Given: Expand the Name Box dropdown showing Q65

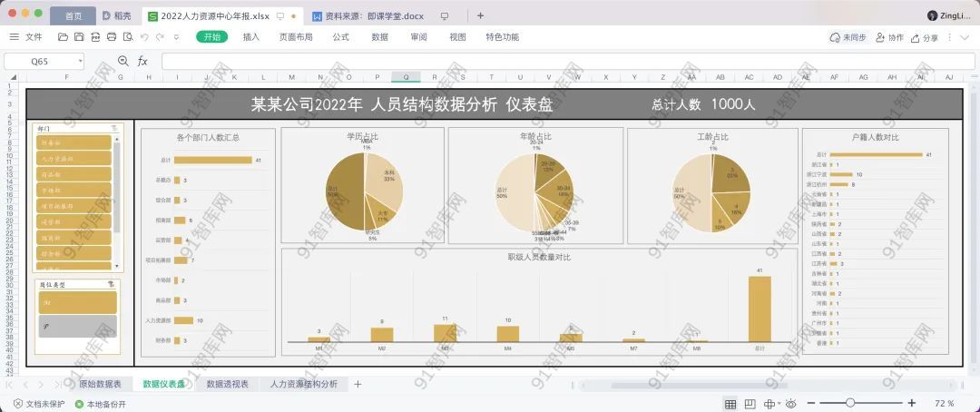Looking at the screenshot, I should coord(80,61).
